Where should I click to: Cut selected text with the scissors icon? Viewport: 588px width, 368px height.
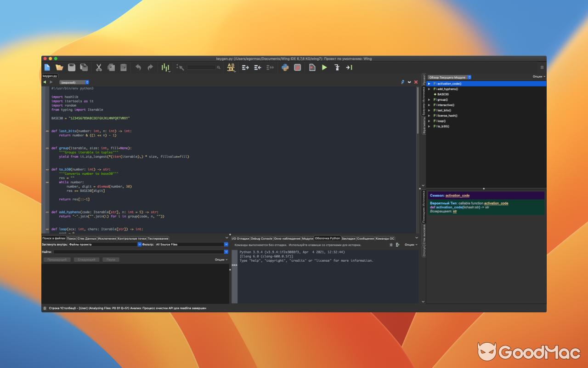click(98, 67)
